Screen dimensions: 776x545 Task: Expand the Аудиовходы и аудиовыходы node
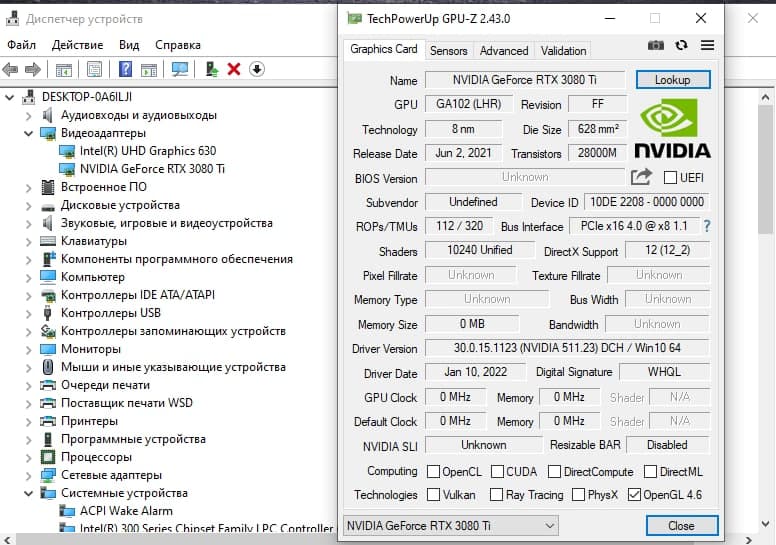pyautogui.click(x=28, y=116)
